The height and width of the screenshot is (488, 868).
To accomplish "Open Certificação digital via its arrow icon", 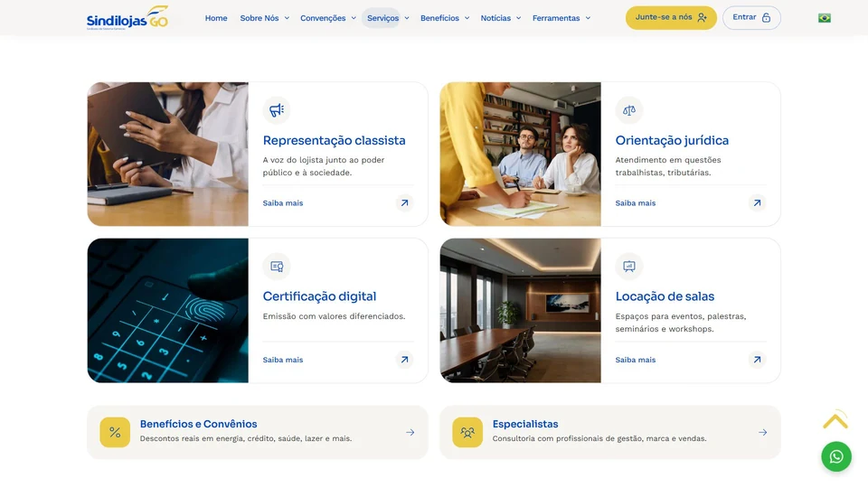I will pyautogui.click(x=405, y=360).
